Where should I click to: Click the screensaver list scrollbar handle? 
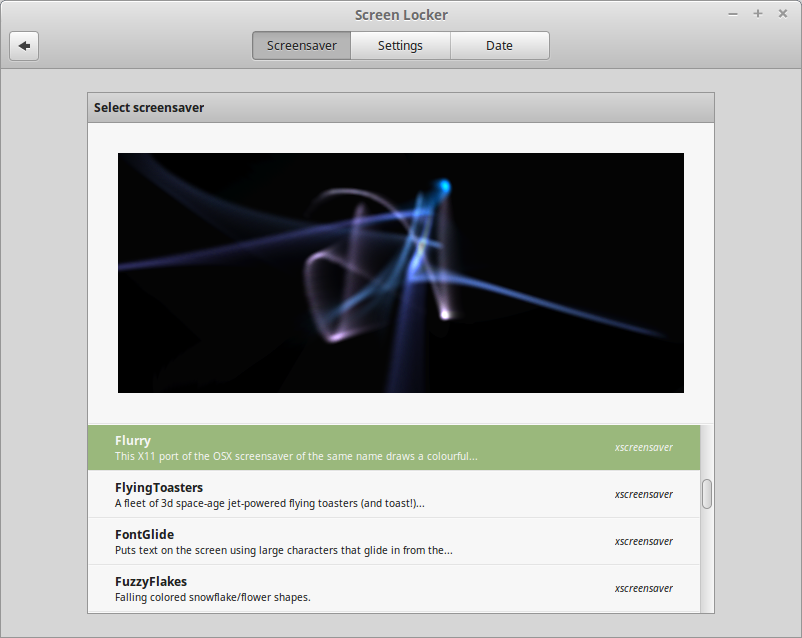pyautogui.click(x=707, y=494)
